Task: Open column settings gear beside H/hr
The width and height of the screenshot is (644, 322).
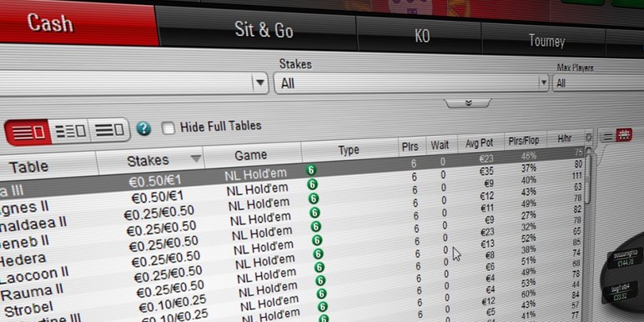Action: coord(588,138)
